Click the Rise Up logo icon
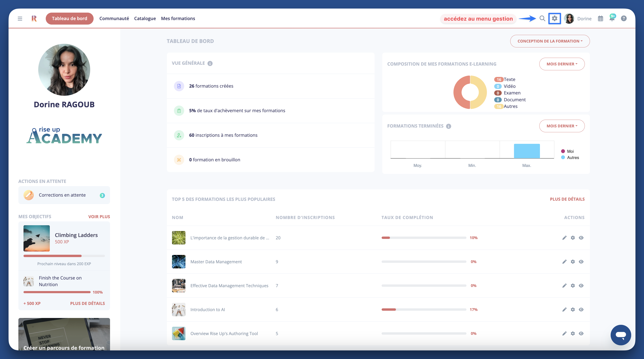This screenshot has width=644, height=359. [x=34, y=19]
